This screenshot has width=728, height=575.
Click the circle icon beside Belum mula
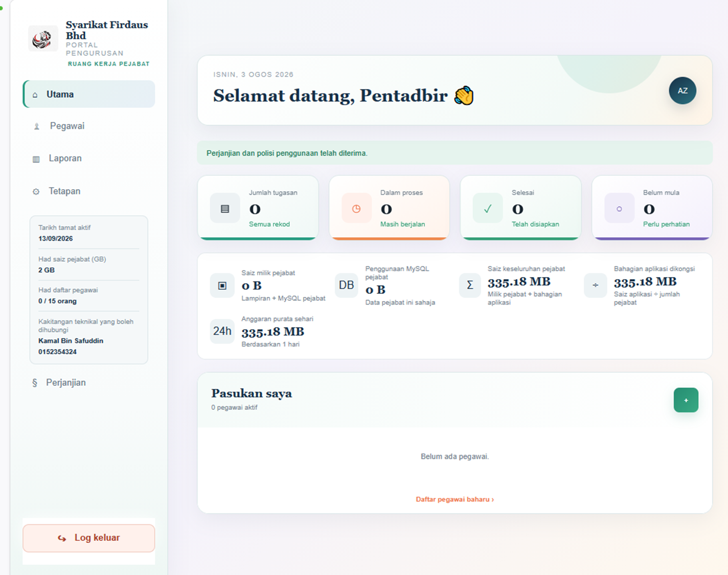click(x=619, y=209)
